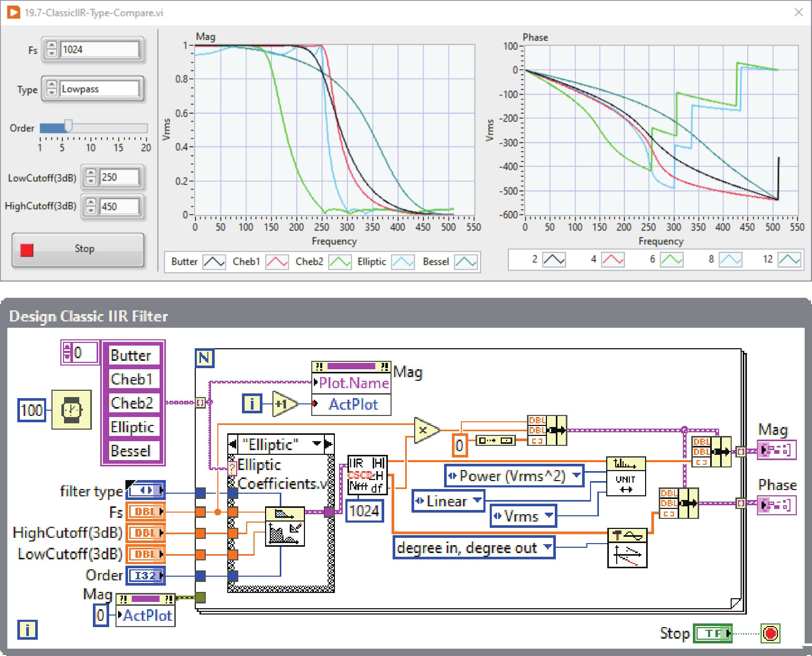Toggle the Stop boolean terminal in diagram
812x656 pixels.
(712, 633)
